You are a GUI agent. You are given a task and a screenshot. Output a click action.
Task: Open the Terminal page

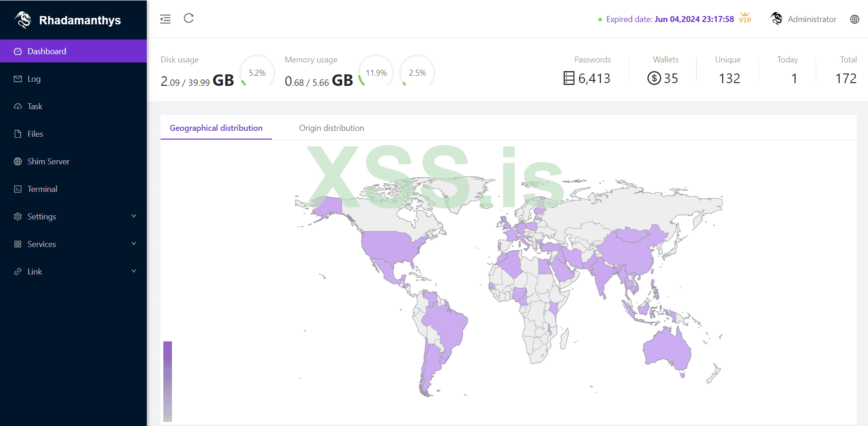73,189
